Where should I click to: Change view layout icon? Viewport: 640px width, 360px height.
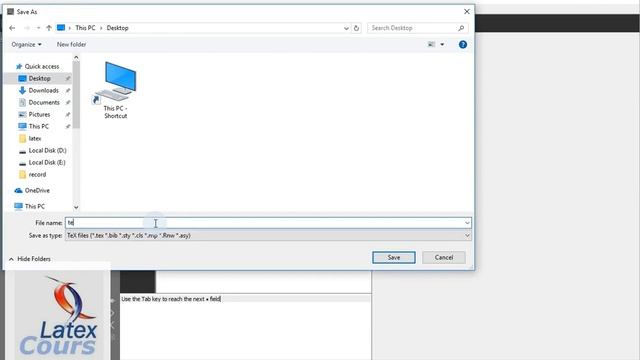point(431,44)
